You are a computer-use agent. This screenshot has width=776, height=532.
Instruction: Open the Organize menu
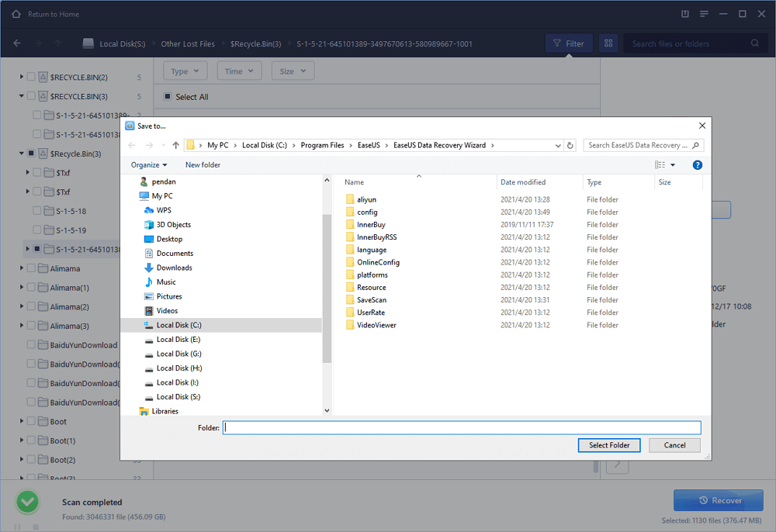(148, 165)
